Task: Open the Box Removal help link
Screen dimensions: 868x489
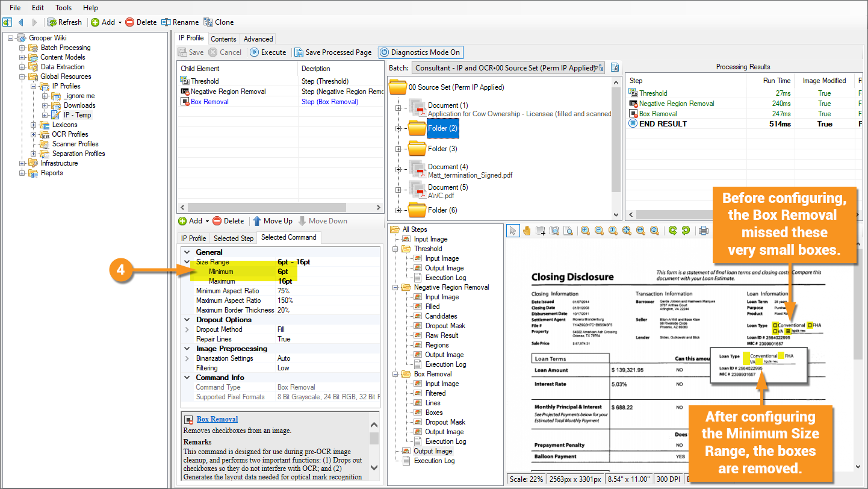Action: tap(217, 419)
